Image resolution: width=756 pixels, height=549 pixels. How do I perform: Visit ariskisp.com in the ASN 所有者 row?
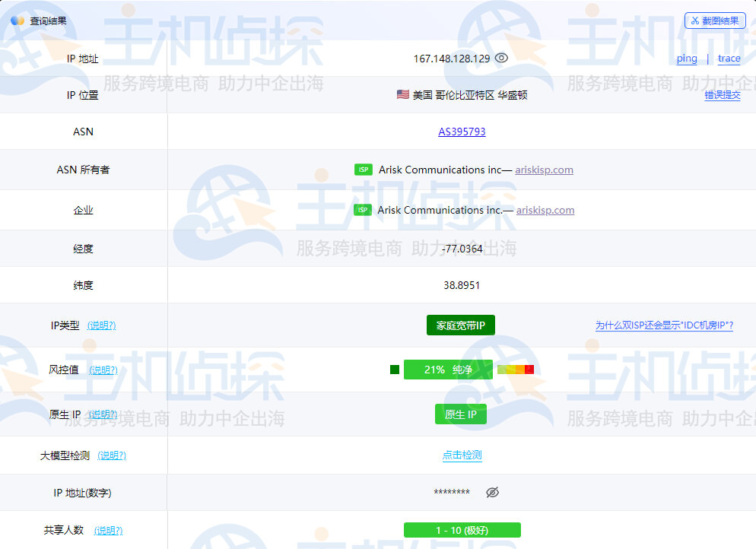click(544, 170)
